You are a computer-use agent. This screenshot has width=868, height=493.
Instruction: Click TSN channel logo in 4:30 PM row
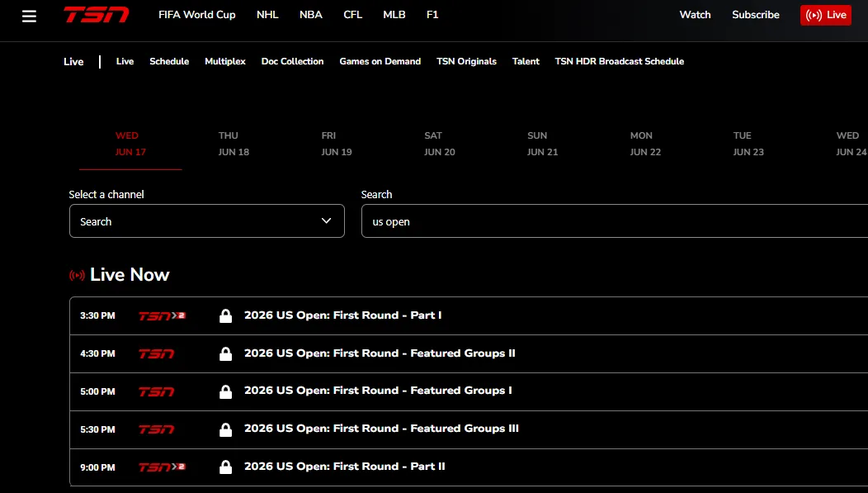point(156,353)
